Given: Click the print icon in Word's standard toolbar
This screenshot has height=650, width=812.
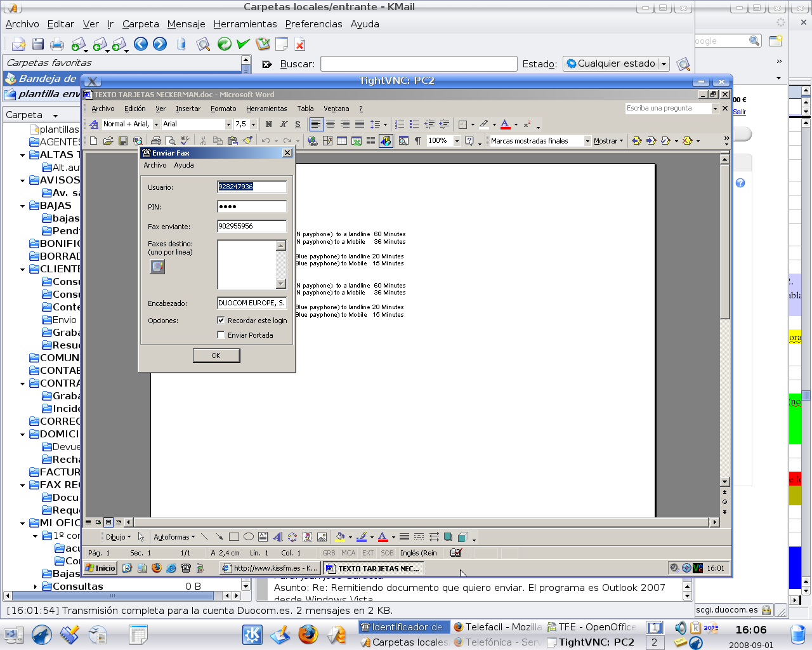Looking at the screenshot, I should click(x=155, y=141).
